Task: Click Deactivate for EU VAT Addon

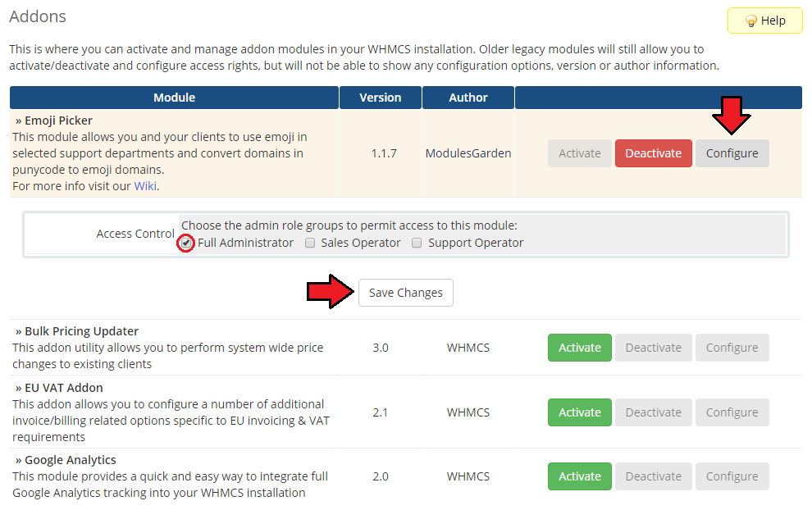Action: [653, 412]
